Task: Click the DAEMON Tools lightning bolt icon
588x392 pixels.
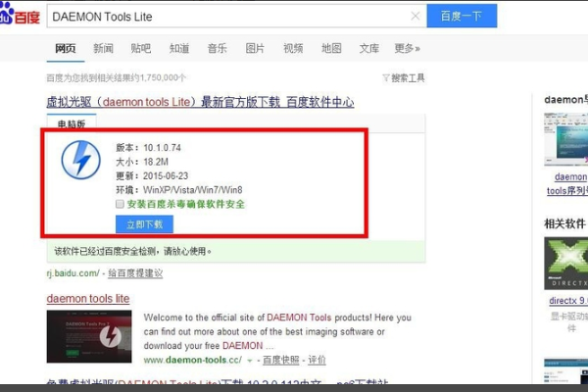Action: pyautogui.click(x=80, y=160)
